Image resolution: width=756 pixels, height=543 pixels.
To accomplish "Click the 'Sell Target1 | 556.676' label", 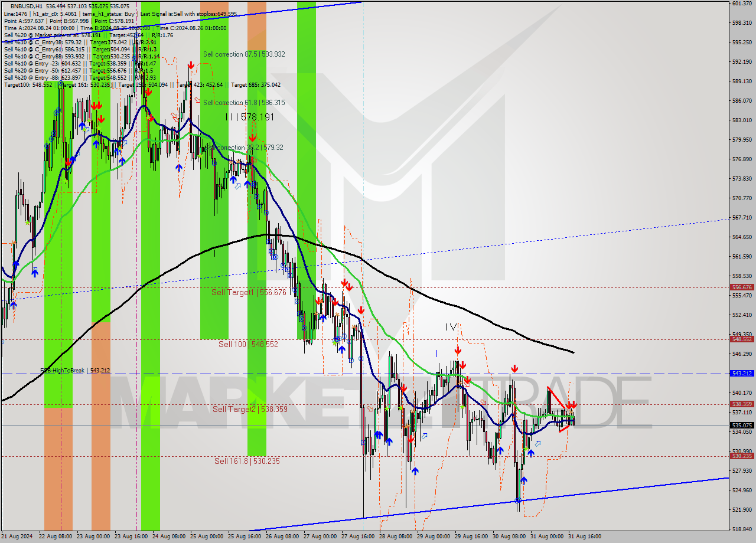I will (x=249, y=292).
